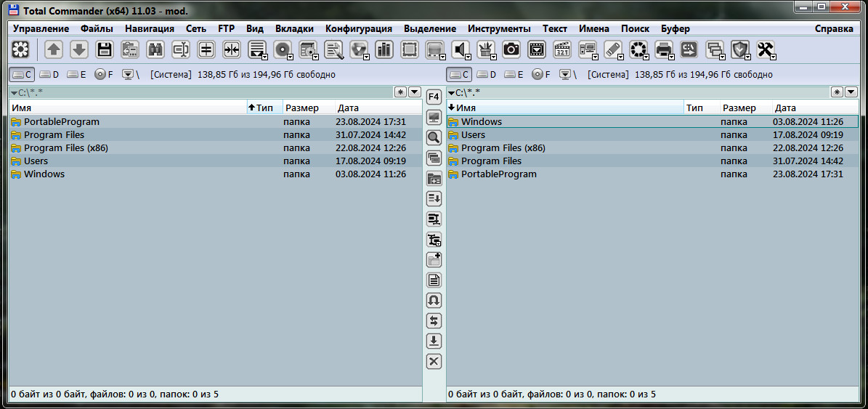The image size is (868, 409).
Task: Open the Навигация menu
Action: [150, 29]
